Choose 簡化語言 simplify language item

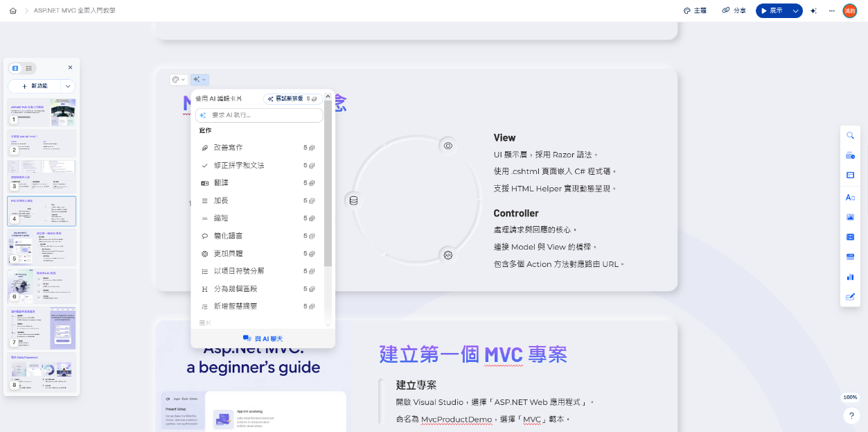[x=258, y=236]
